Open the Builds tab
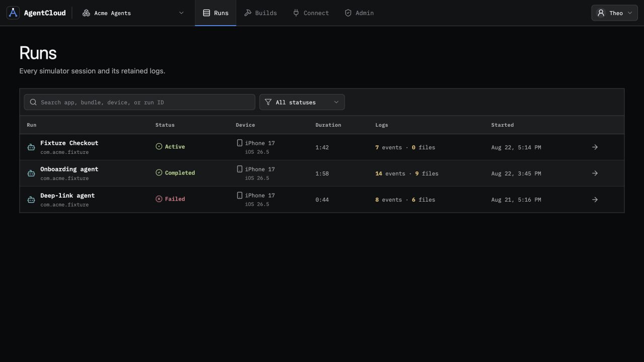644x362 pixels. [x=261, y=13]
